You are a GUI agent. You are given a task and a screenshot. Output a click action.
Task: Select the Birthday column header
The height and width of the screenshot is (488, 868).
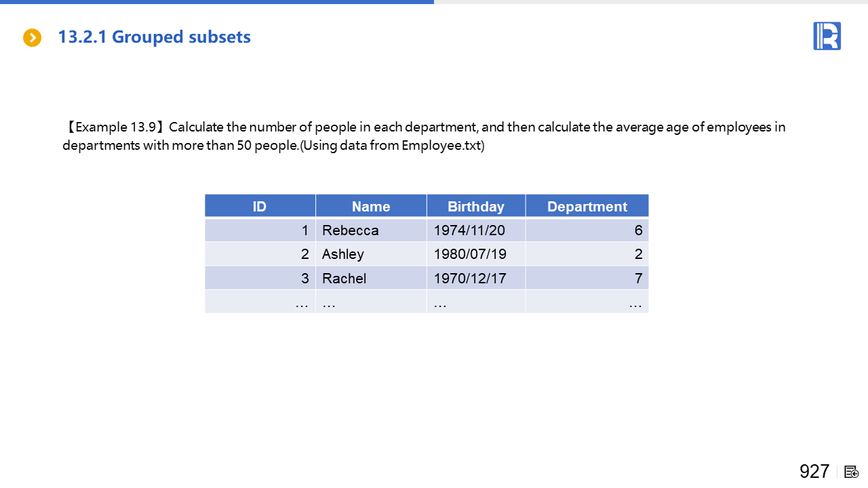[x=475, y=207]
